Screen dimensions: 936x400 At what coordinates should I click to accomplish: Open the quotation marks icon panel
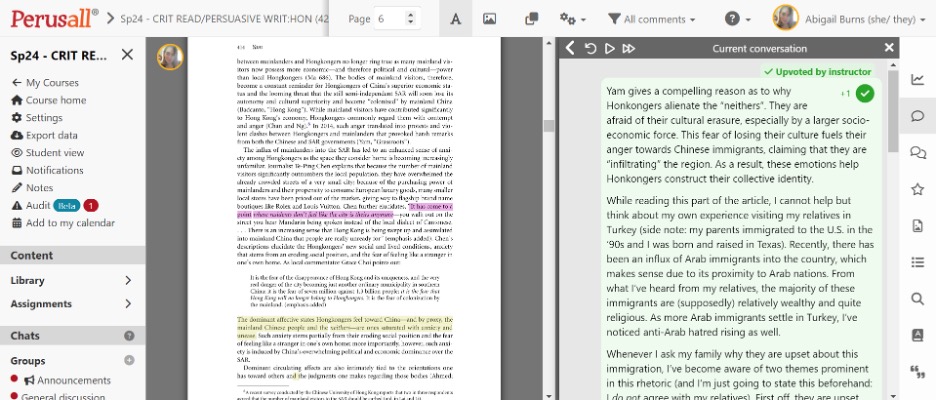click(918, 371)
